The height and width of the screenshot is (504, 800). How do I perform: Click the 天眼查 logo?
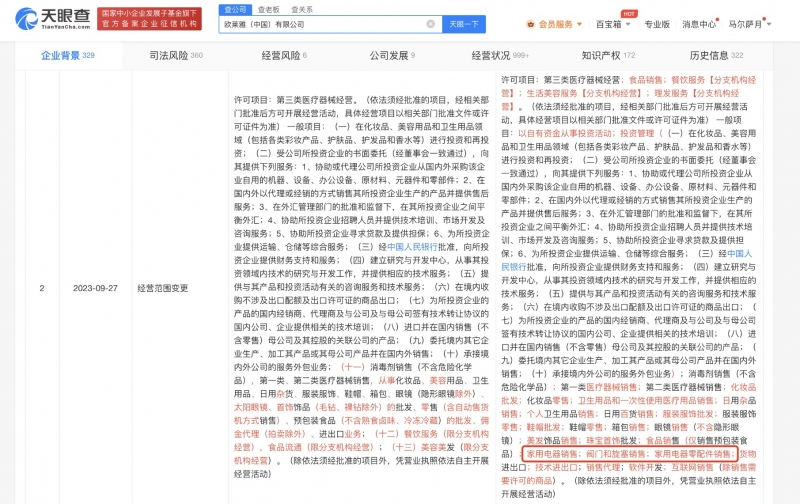pos(53,19)
